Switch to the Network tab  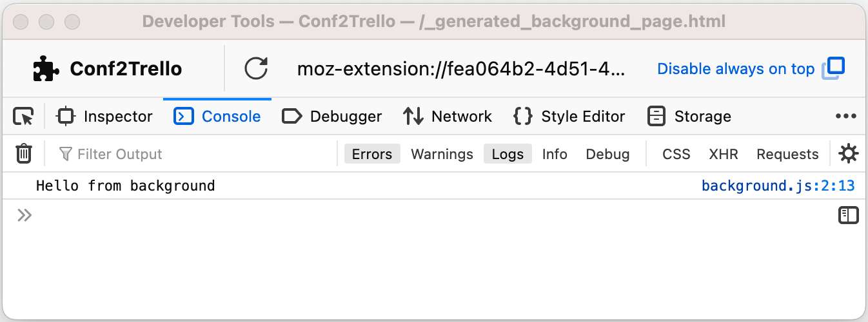pyautogui.click(x=448, y=117)
